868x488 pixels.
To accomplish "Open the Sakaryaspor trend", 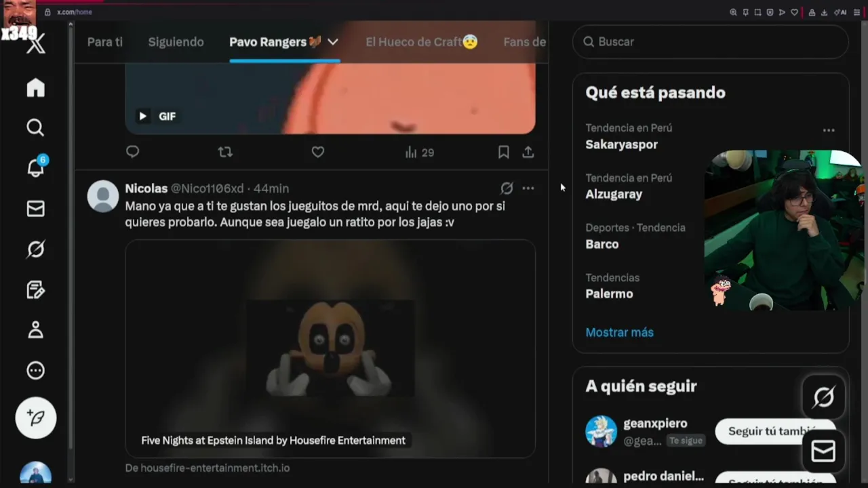I will click(622, 144).
